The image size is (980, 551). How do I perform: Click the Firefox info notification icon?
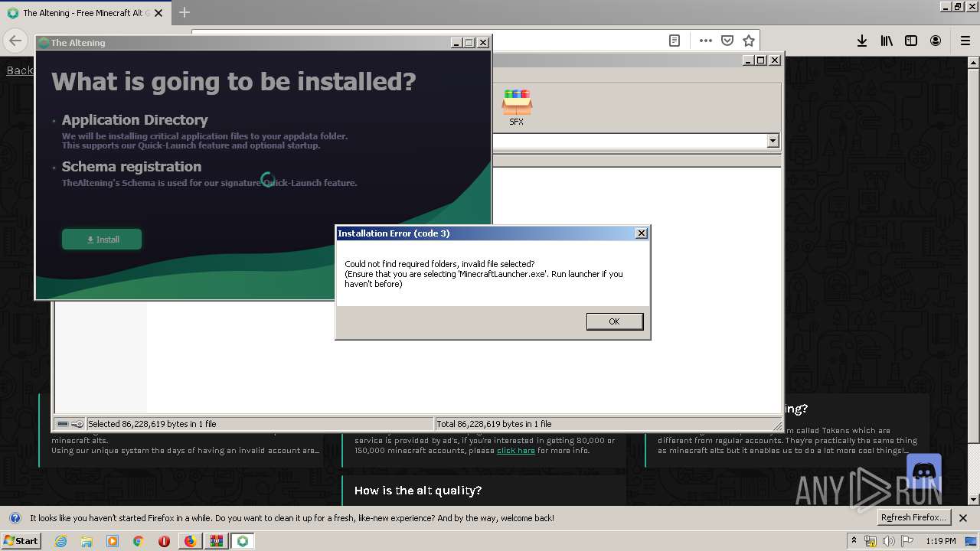15,518
